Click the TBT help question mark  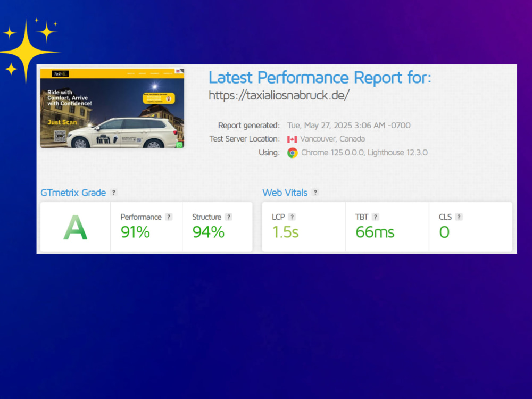(375, 217)
